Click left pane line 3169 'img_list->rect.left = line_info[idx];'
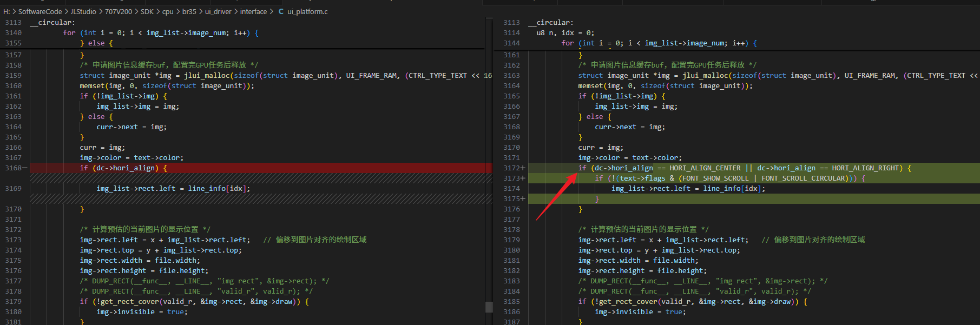The width and height of the screenshot is (980, 325). click(173, 188)
